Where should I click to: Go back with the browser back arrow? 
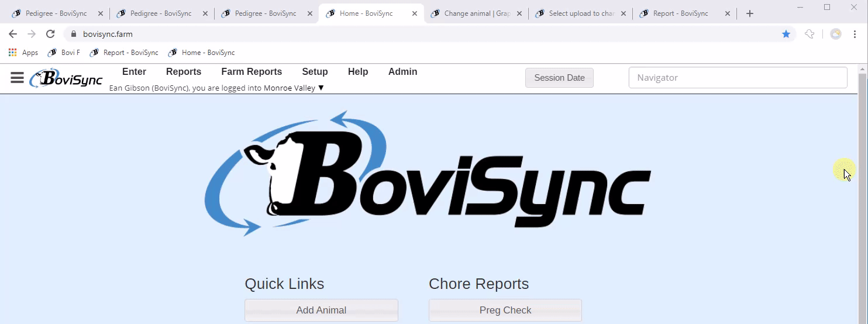pyautogui.click(x=13, y=35)
